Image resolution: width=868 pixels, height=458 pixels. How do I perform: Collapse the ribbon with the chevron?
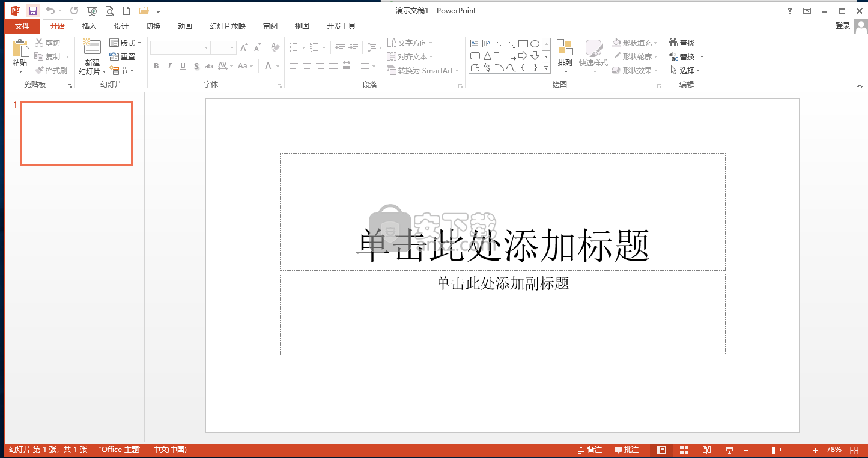[860, 86]
